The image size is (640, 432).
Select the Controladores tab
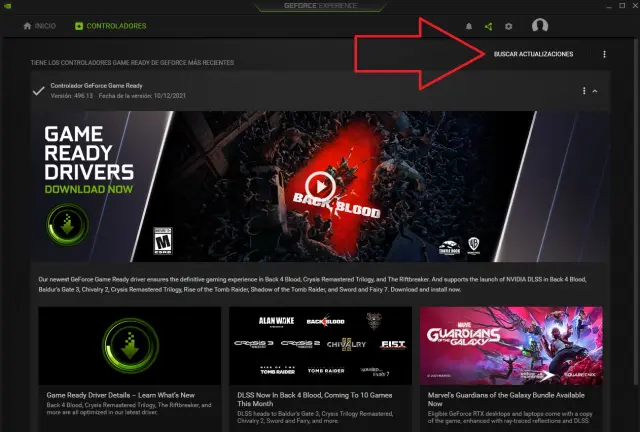(x=110, y=26)
